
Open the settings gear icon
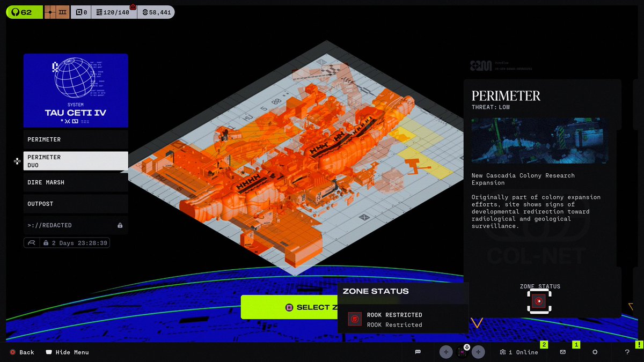pos(595,352)
